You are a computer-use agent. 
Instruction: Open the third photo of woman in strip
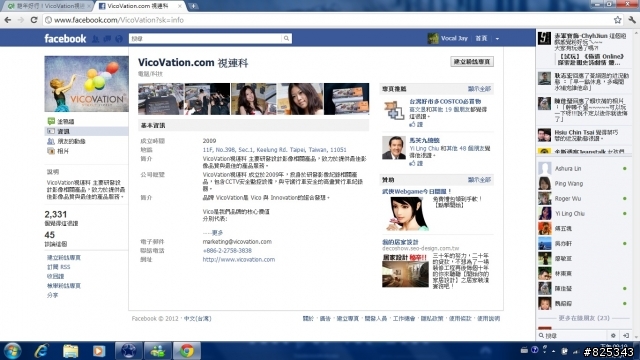[x=253, y=99]
